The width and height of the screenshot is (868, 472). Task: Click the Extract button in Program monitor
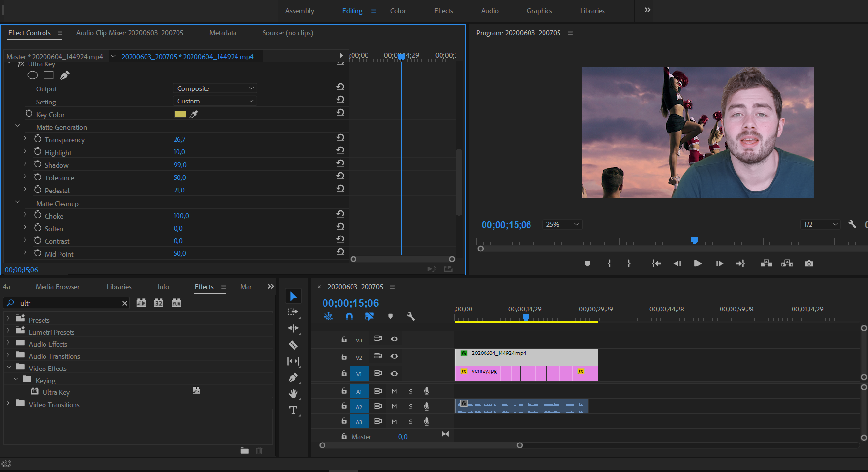pyautogui.click(x=787, y=264)
